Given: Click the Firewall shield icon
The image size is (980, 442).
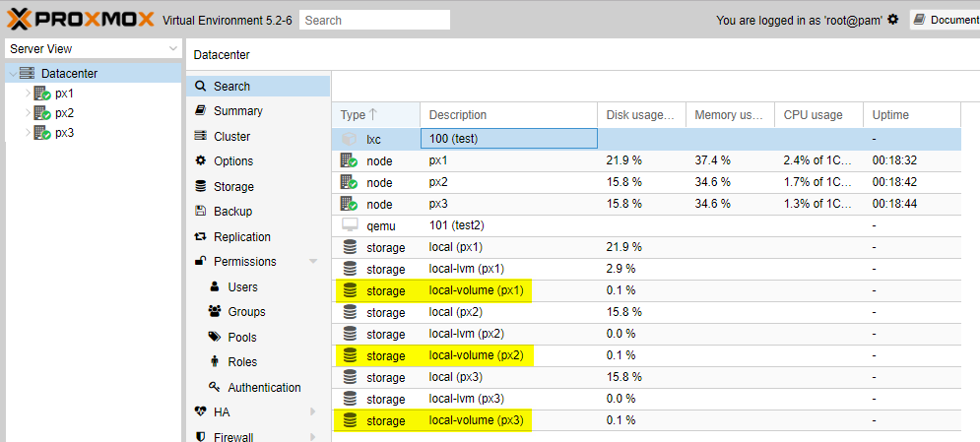Looking at the screenshot, I should (x=201, y=437).
